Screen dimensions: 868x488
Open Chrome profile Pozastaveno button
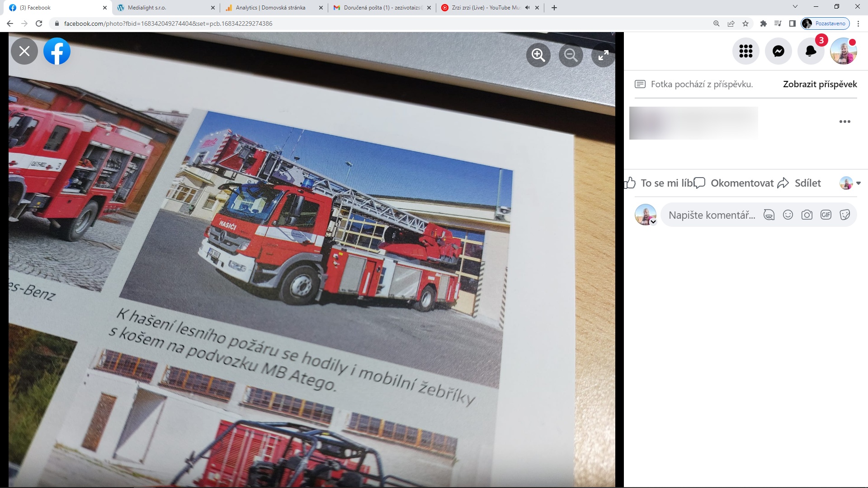826,23
